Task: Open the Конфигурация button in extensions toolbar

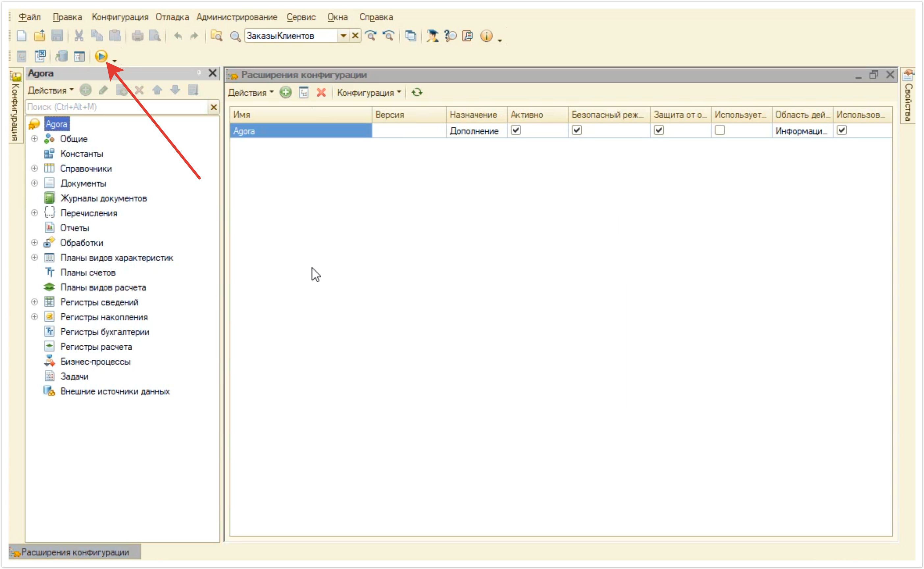Action: point(369,92)
